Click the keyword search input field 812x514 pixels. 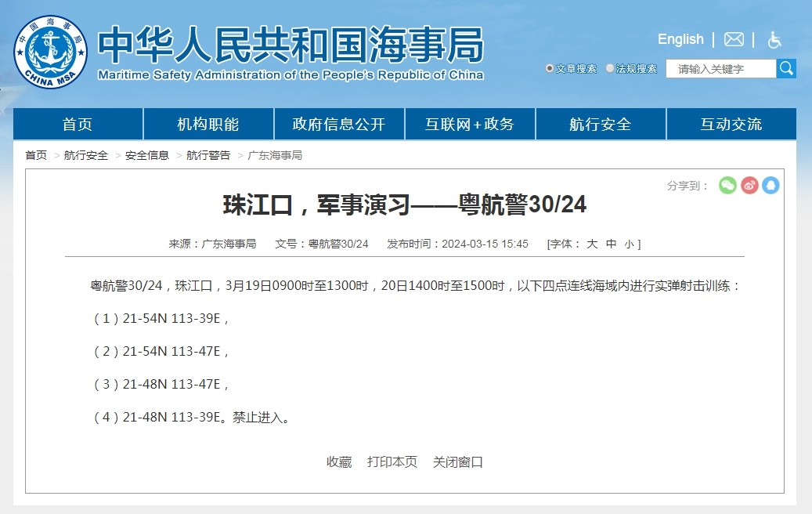[x=720, y=69]
